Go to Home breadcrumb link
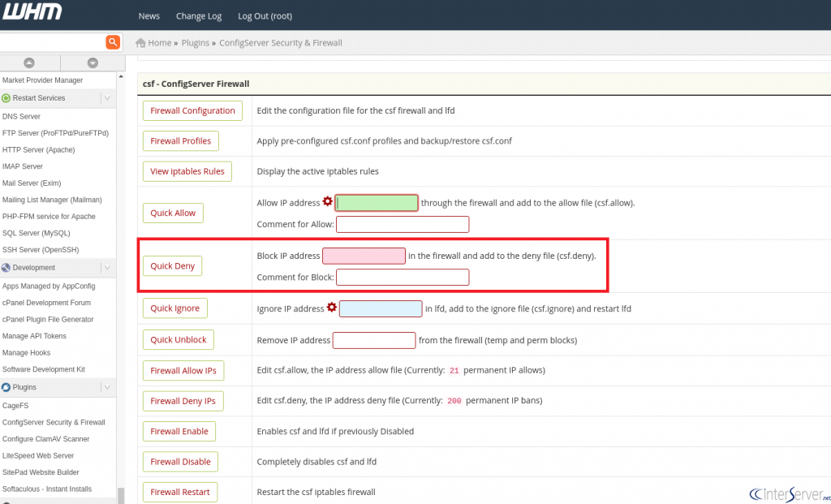Screen dimensions: 831x504 (x=160, y=43)
